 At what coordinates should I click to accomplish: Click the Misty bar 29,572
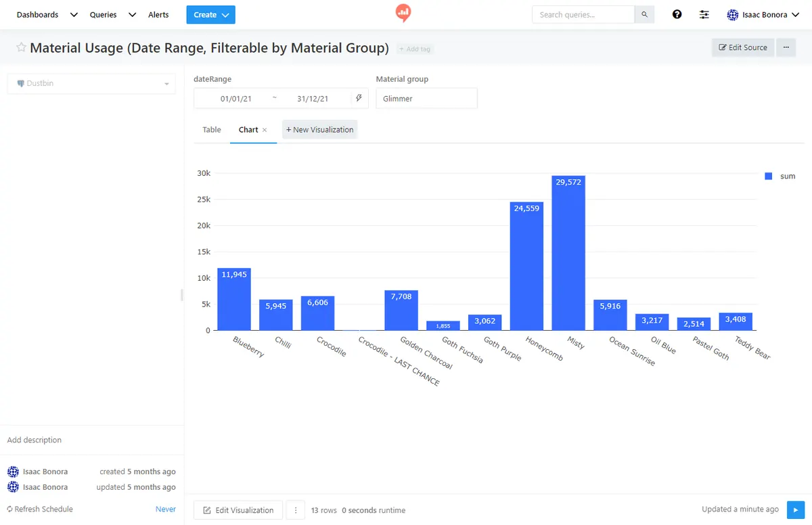(x=568, y=253)
